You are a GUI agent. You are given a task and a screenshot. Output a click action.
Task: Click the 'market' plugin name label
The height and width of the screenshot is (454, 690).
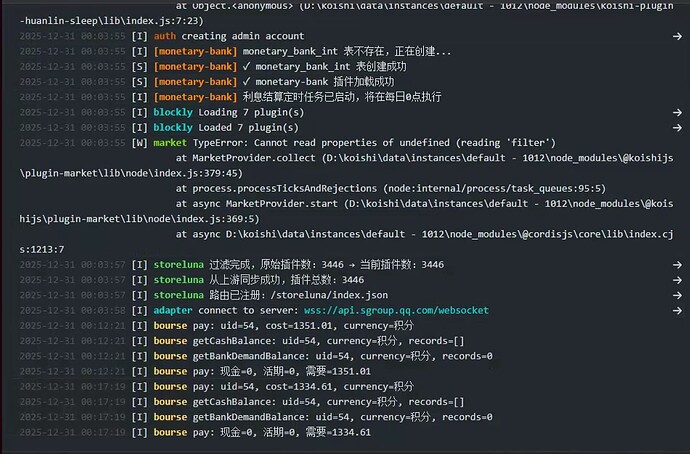pyautogui.click(x=172, y=143)
